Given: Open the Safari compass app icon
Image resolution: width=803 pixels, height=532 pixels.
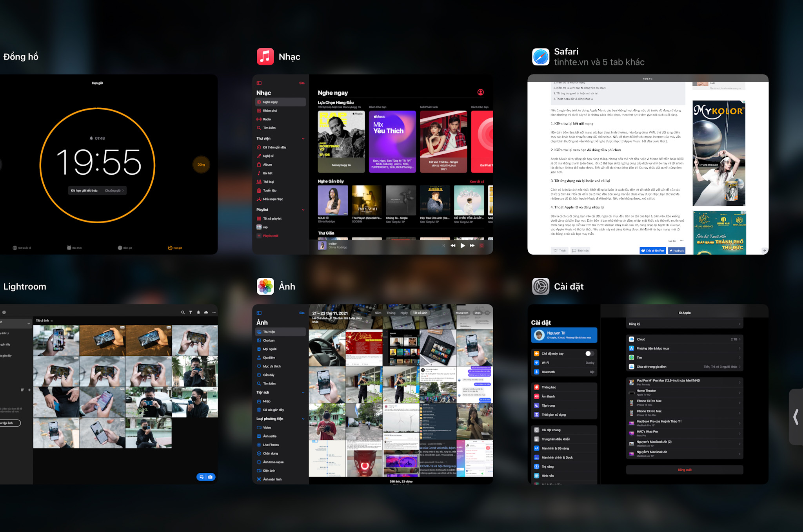Looking at the screenshot, I should (541, 57).
